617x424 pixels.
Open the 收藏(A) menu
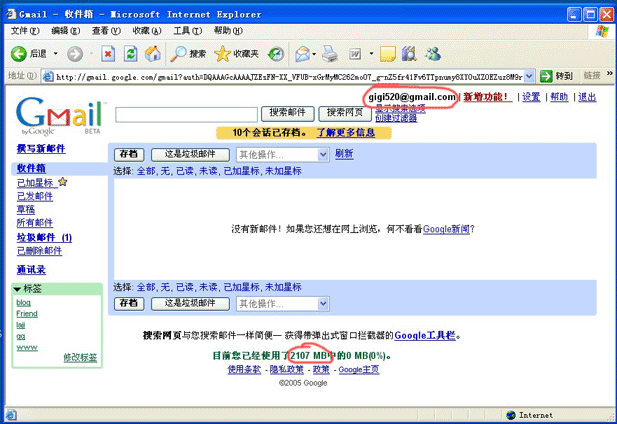tap(147, 31)
